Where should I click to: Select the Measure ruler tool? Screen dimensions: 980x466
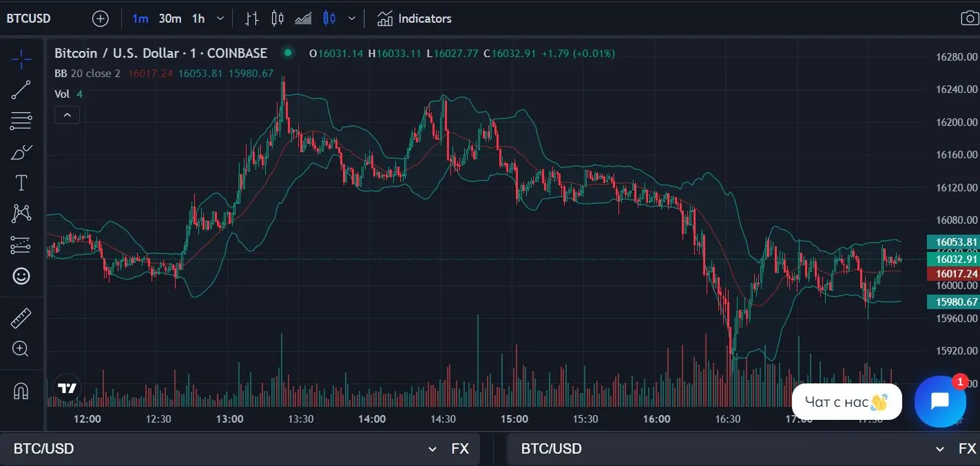pyautogui.click(x=21, y=318)
